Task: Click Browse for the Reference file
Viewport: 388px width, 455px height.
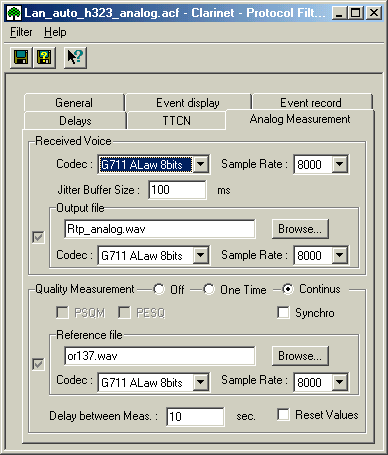Action: [x=300, y=356]
